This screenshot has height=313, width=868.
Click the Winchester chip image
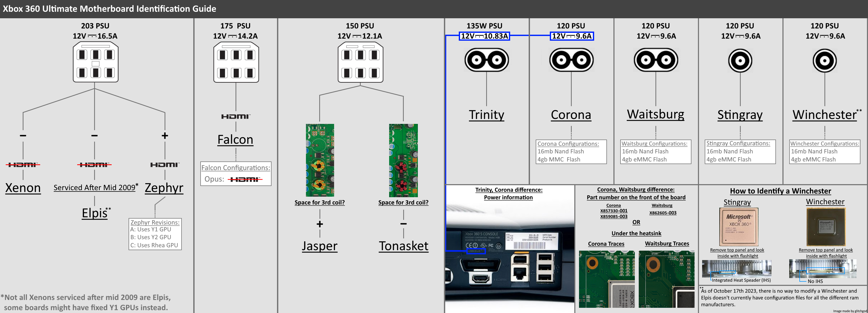click(826, 227)
